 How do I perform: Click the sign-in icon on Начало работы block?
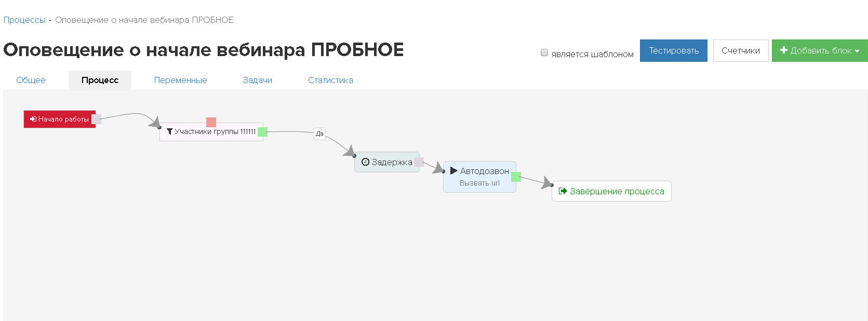click(33, 119)
